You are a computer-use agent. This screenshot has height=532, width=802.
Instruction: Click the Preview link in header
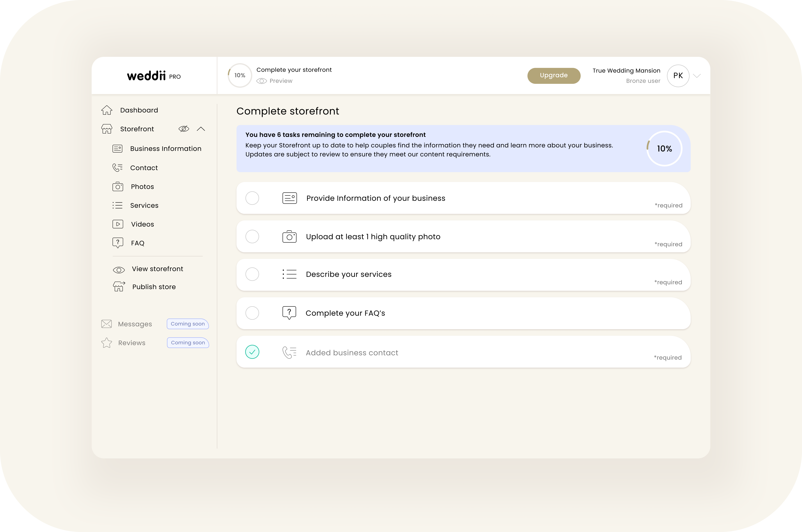click(x=280, y=81)
